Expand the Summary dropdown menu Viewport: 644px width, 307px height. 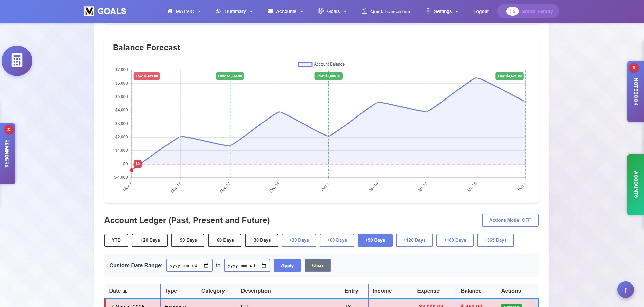click(x=235, y=11)
